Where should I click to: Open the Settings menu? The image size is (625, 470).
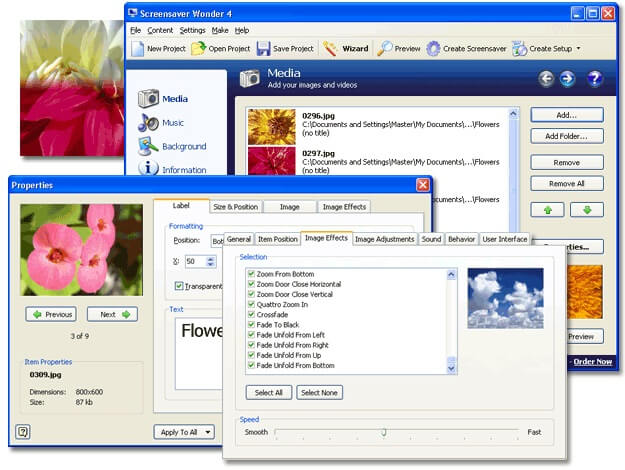(192, 30)
